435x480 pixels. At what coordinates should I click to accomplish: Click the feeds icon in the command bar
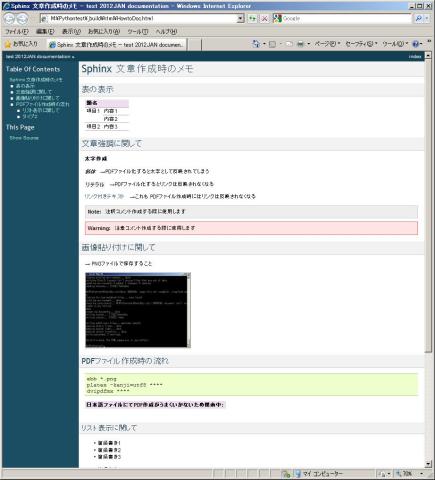point(272,44)
